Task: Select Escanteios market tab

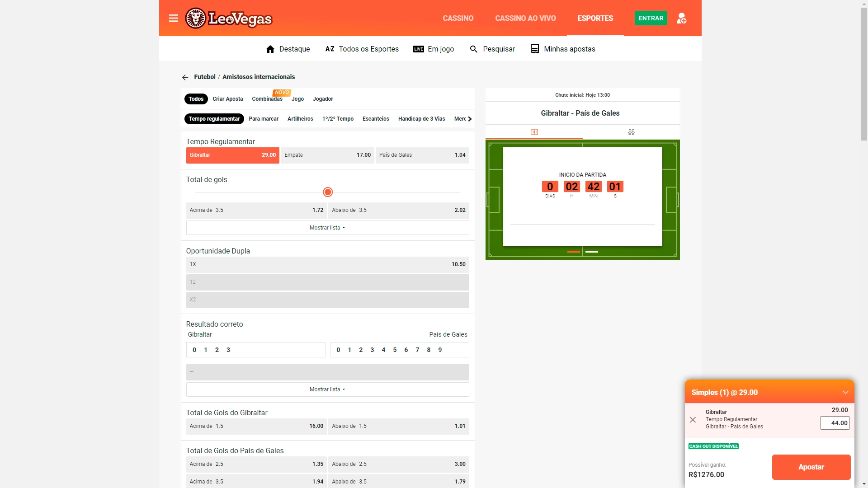Action: [x=376, y=119]
